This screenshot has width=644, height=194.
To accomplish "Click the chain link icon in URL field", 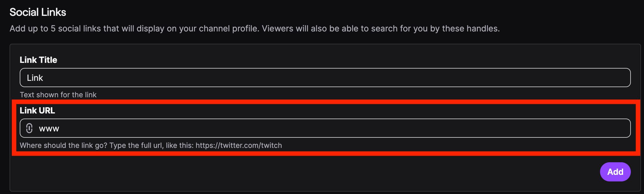I will [29, 128].
